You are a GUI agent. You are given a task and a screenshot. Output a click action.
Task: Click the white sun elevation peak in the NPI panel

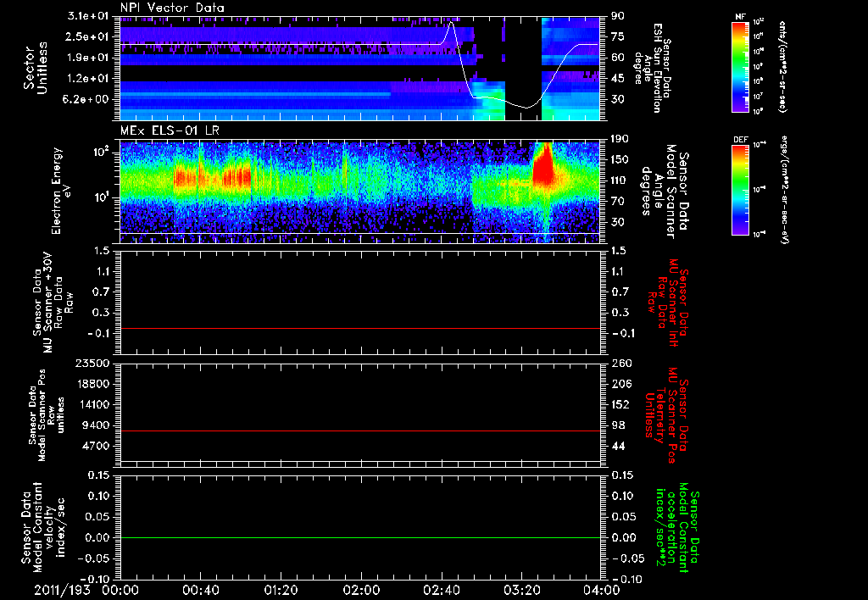pyautogui.click(x=451, y=23)
